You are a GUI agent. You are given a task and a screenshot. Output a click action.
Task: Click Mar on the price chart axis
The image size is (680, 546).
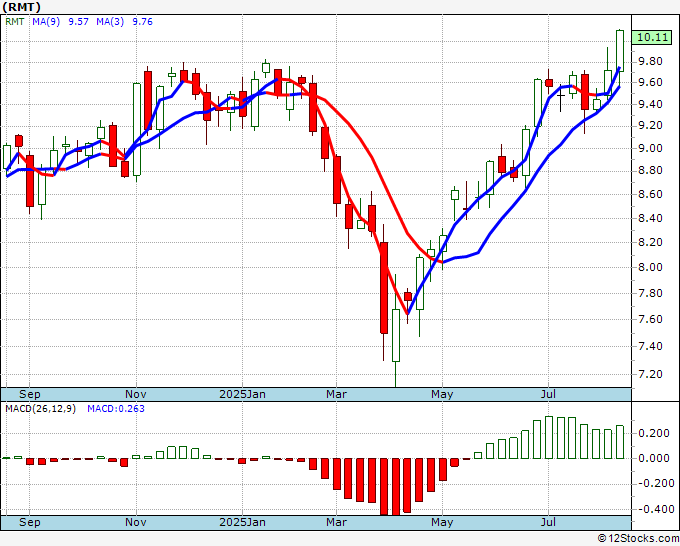pyautogui.click(x=337, y=394)
